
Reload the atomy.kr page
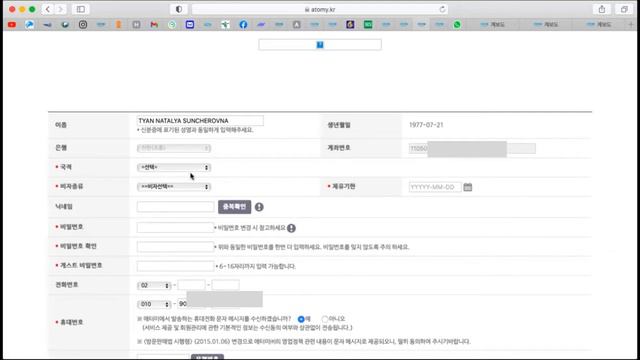pyautogui.click(x=442, y=9)
